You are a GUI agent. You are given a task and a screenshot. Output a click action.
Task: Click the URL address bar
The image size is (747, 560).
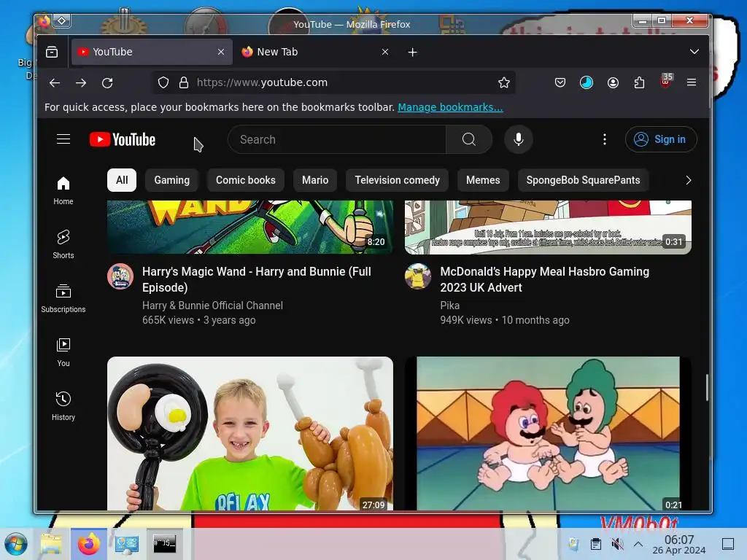coord(333,83)
